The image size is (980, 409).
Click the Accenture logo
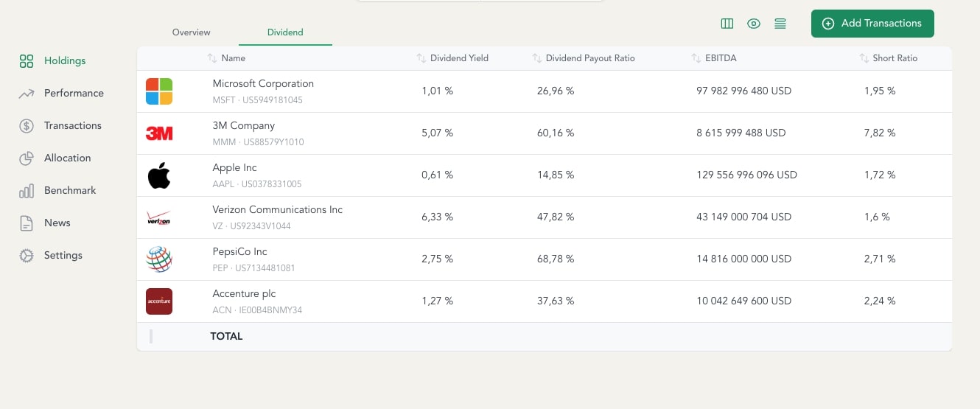(159, 301)
